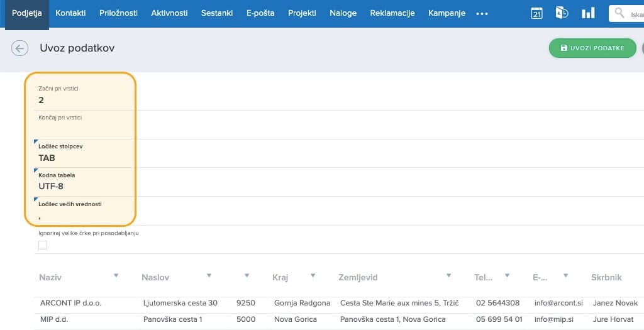The width and height of the screenshot is (644, 330).
Task: Click the info@arcont.si cell
Action: pyautogui.click(x=558, y=303)
